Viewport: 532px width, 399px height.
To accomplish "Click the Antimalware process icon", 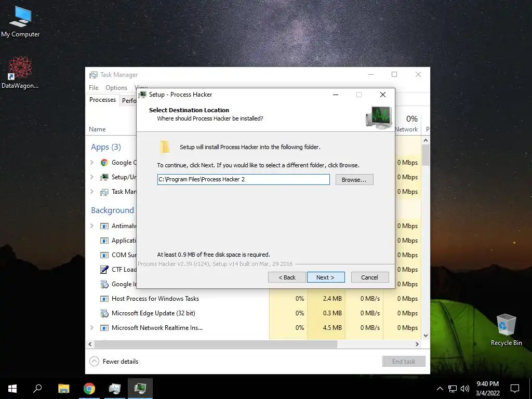I will (x=104, y=226).
